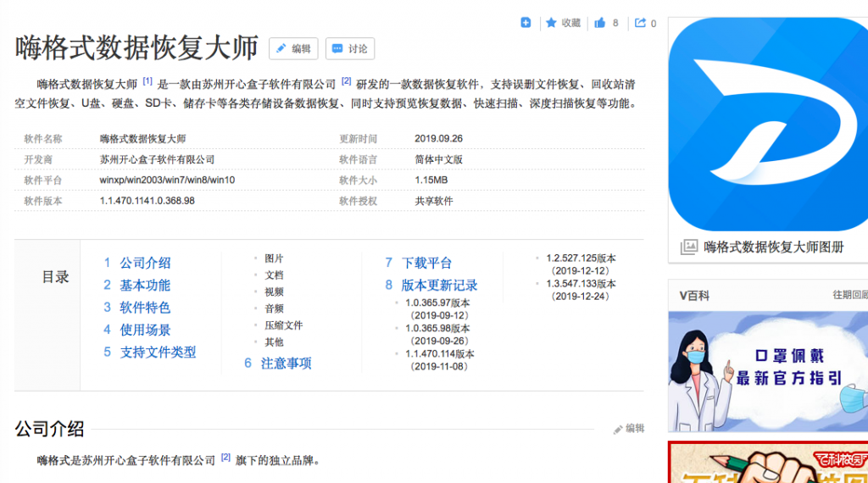The width and height of the screenshot is (868, 483).
Task: Click developer value 苏州开心盒子软件有限公司 in info table
Action: tap(157, 159)
